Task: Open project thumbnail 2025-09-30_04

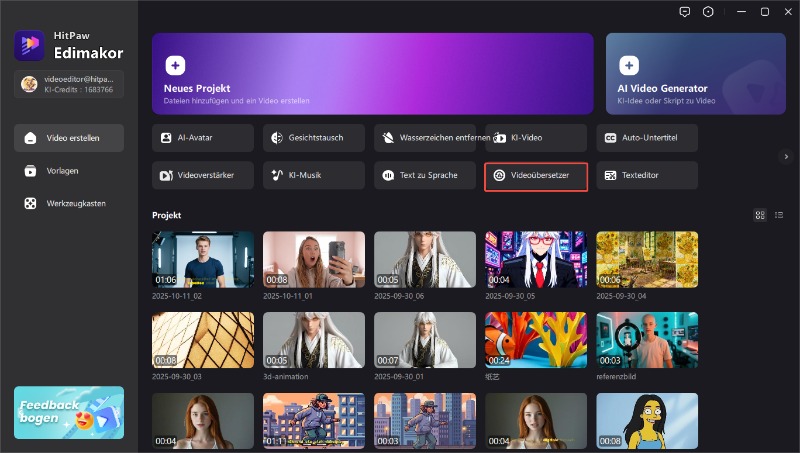Action: pyautogui.click(x=647, y=260)
